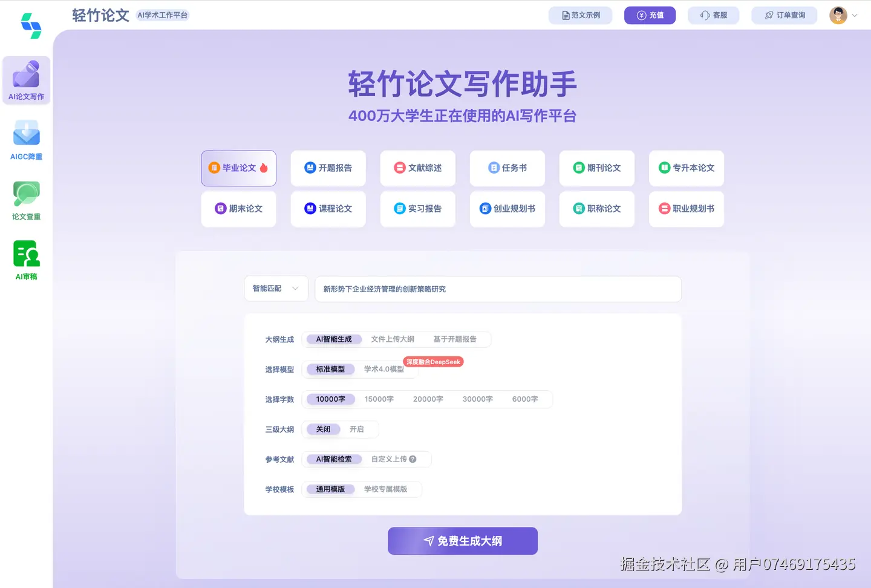Enable 开启 for 三级大纲
The image size is (871, 588).
[x=357, y=429]
